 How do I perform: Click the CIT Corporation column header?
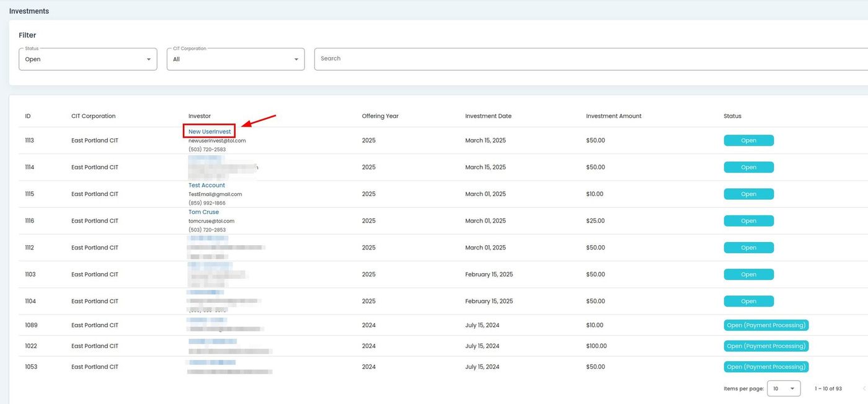pyautogui.click(x=93, y=116)
